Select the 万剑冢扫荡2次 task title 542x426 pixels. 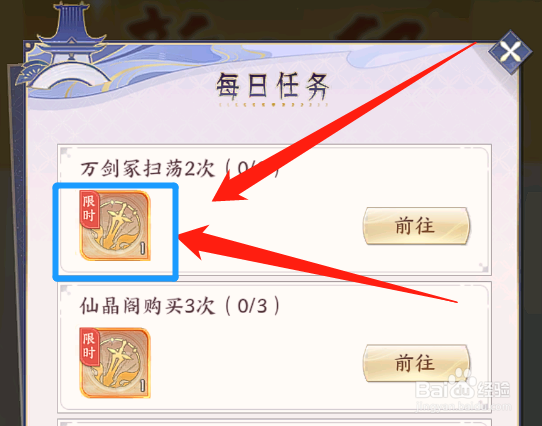point(148,169)
